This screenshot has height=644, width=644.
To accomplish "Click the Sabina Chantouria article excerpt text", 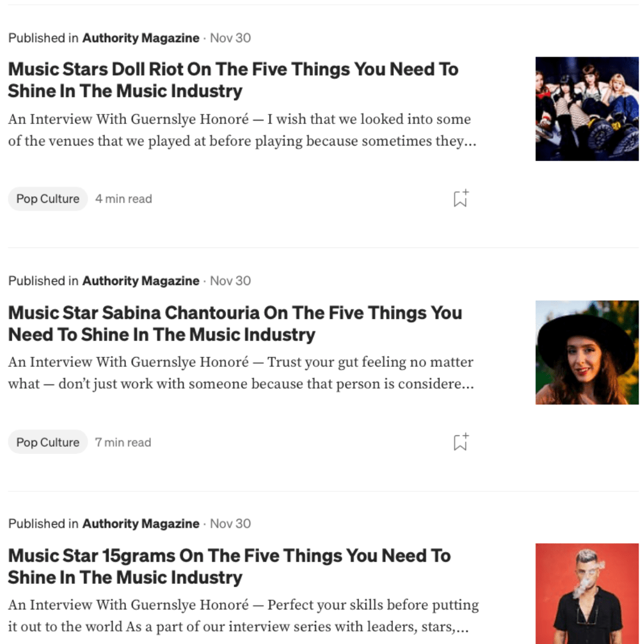I will [241, 373].
